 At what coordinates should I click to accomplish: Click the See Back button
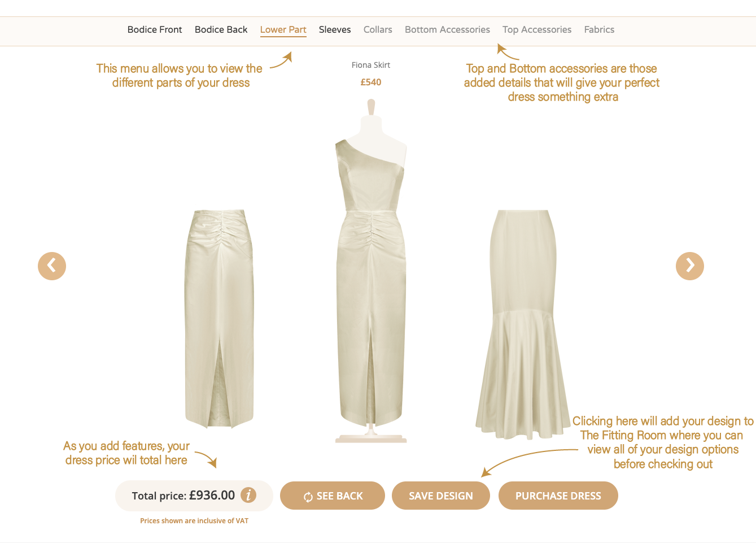[333, 496]
